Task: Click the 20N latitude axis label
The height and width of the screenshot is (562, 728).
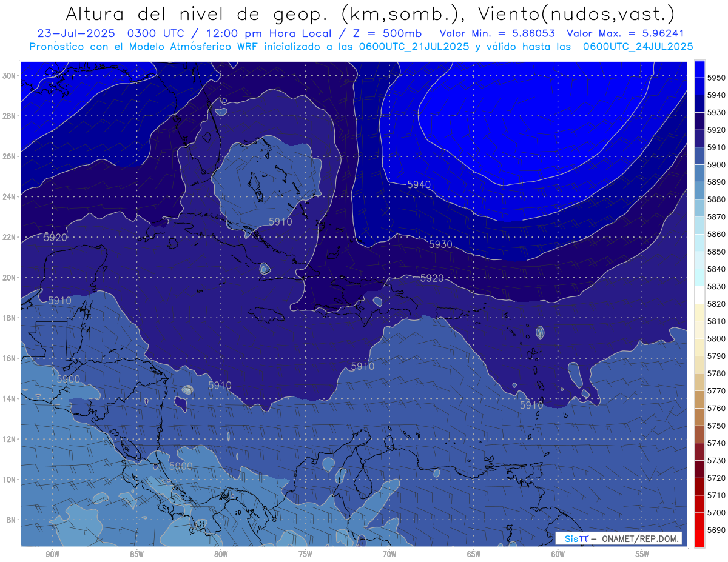Action: tap(10, 278)
